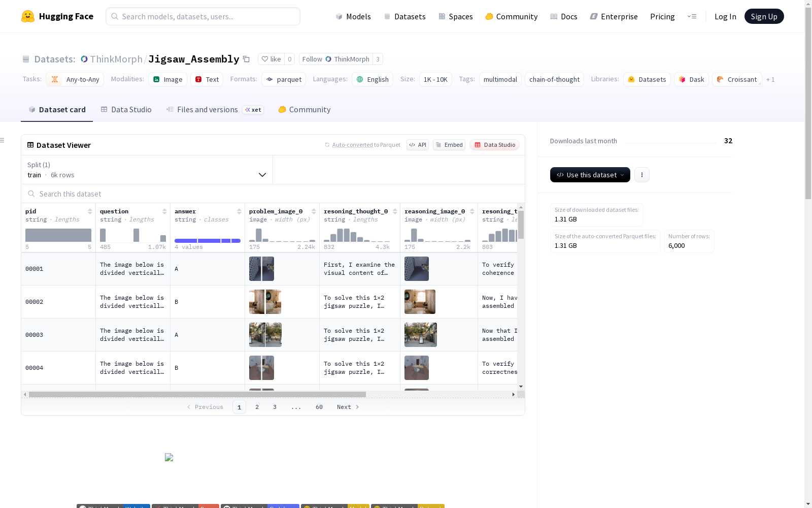Select the Text modality tag
This screenshot has height=508, width=812.
[207, 79]
